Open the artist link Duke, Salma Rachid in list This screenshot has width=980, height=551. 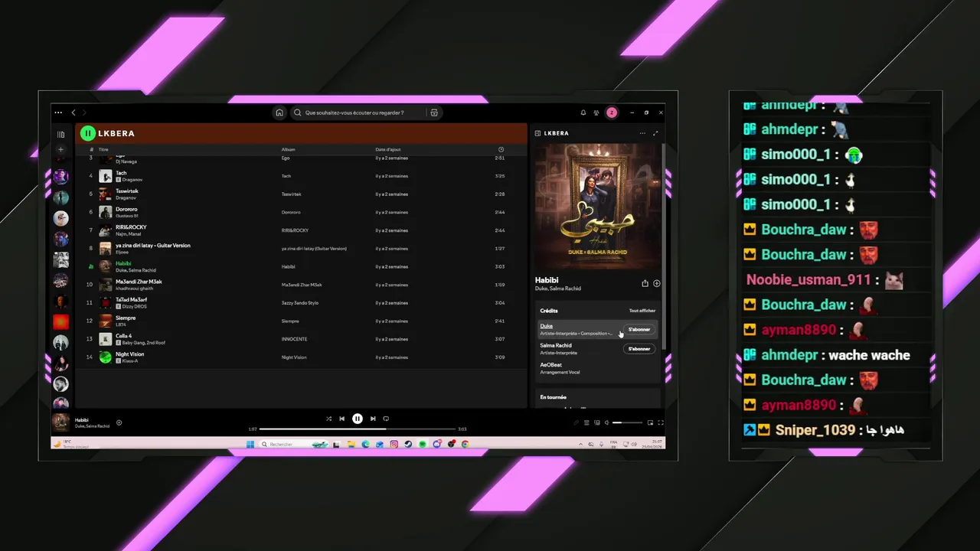click(x=136, y=270)
